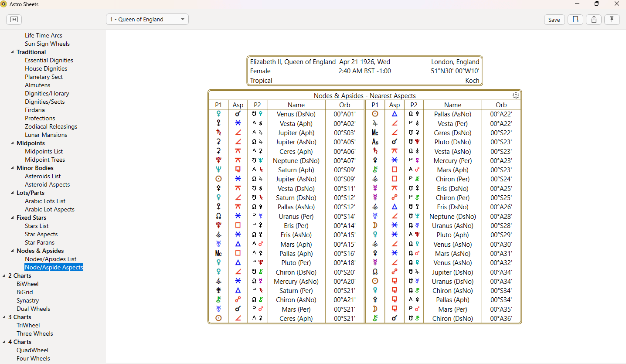Click the Neptune glyph in Saturn (Aph) row
This screenshot has height=364, width=626.
click(218, 170)
